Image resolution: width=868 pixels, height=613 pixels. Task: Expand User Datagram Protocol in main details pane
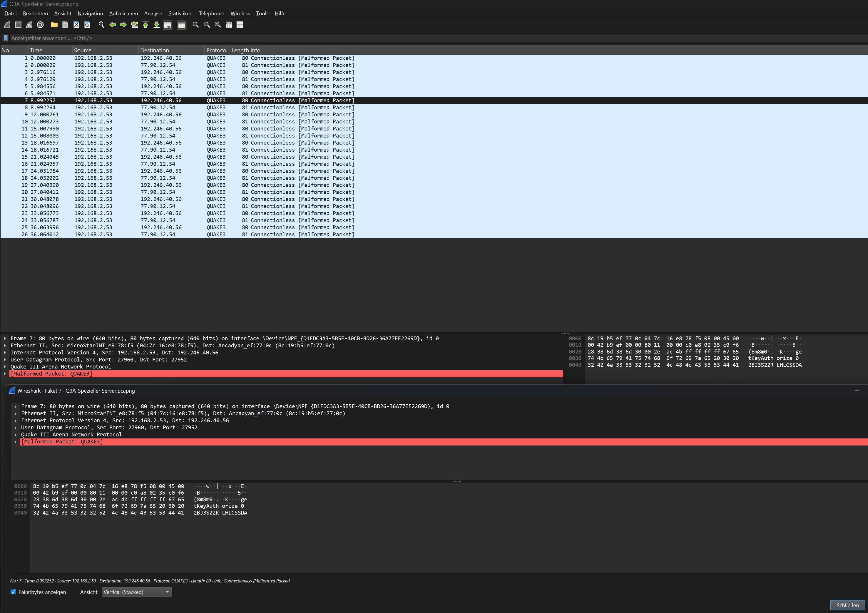[x=5, y=359]
